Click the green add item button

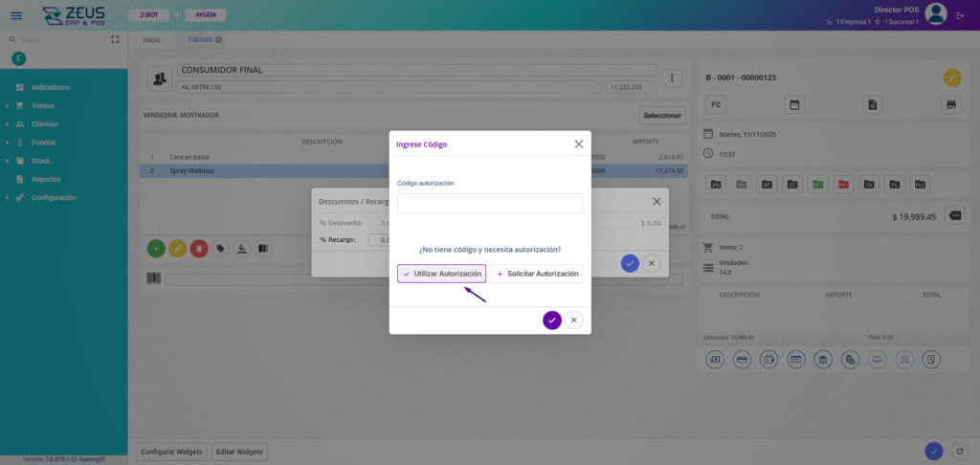156,249
